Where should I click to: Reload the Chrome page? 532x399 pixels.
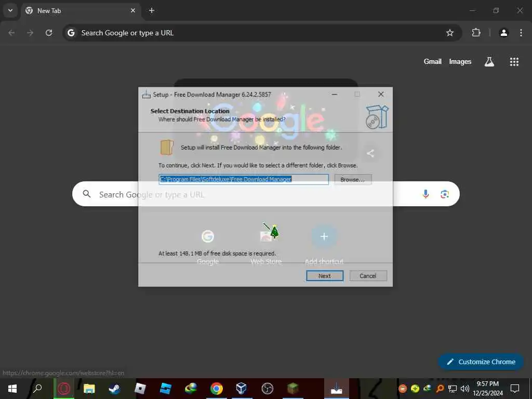pyautogui.click(x=49, y=33)
